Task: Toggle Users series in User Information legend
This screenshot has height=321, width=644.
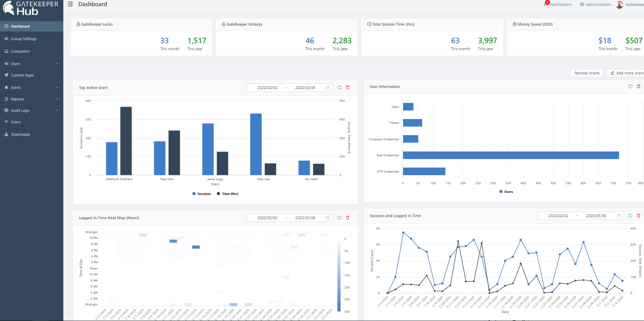Action: pos(506,192)
